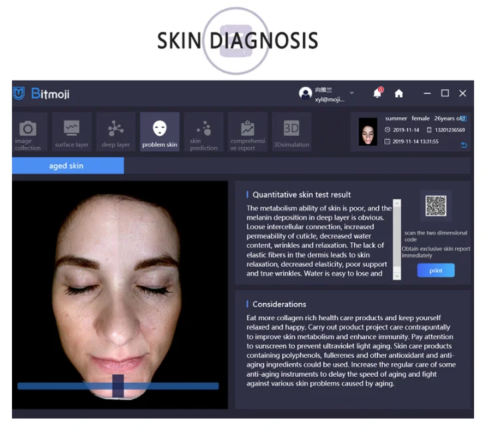Click the Considerations heading
Image resolution: width=504 pixels, height=438 pixels.
pos(279,304)
